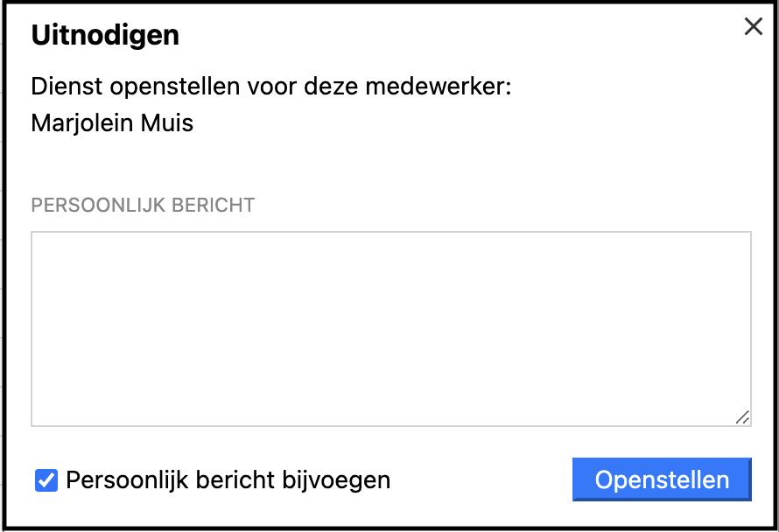Image resolution: width=779 pixels, height=532 pixels.
Task: Click the 'Persoonlijk bericht bijvoegen' label text
Action: pyautogui.click(x=228, y=480)
